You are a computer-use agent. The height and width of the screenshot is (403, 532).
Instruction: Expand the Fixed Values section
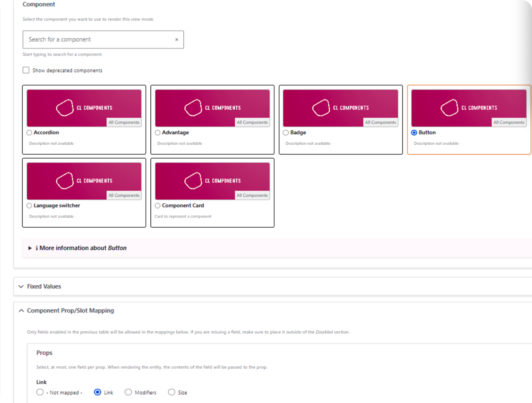(x=44, y=286)
